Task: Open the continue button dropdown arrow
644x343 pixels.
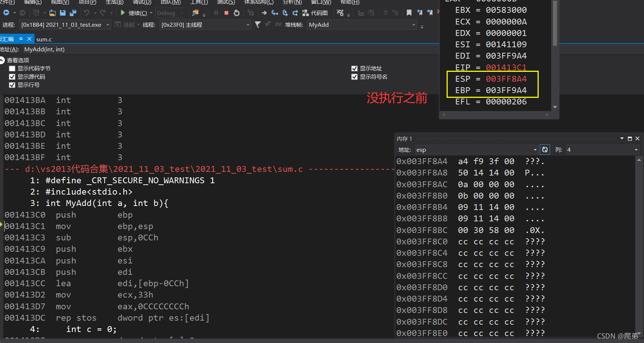Action: (x=151, y=13)
